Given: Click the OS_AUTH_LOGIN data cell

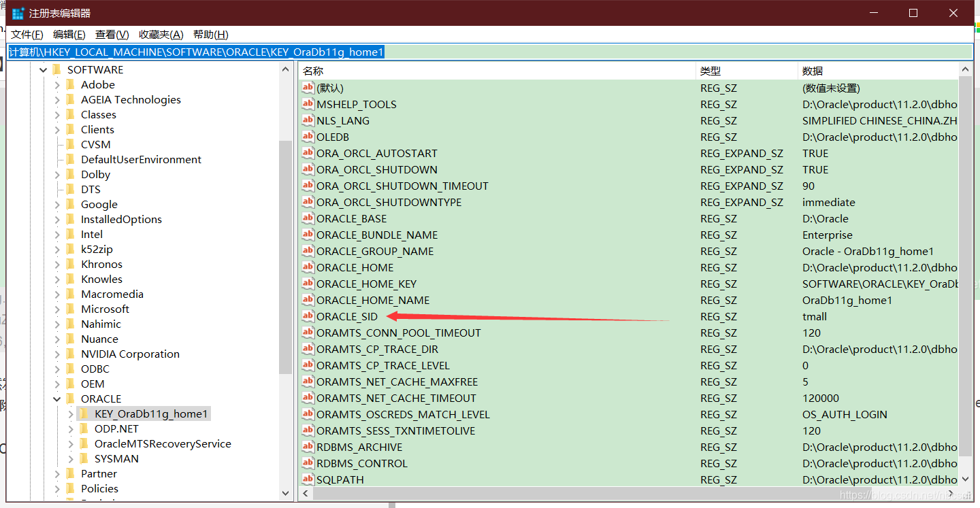Looking at the screenshot, I should click(x=845, y=414).
